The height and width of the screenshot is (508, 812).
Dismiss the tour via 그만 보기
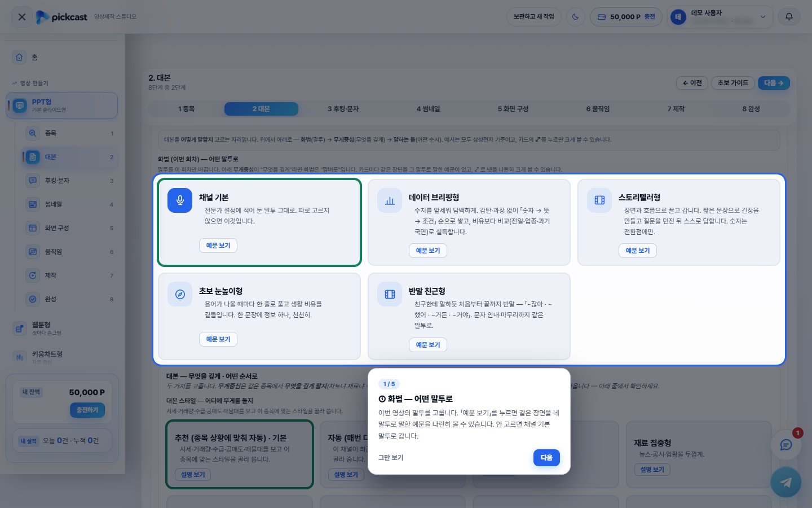391,458
